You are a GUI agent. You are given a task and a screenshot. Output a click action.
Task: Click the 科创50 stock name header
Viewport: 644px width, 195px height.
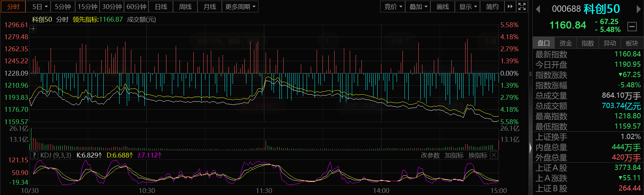pyautogui.click(x=602, y=9)
